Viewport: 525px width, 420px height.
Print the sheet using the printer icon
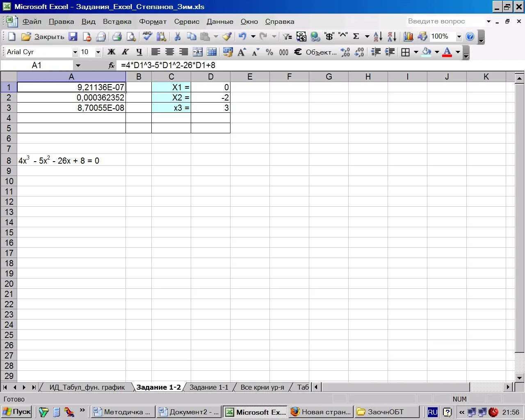click(x=117, y=37)
